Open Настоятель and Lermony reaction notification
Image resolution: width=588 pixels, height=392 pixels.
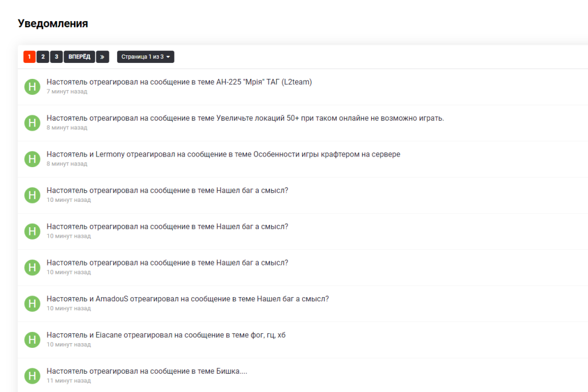tap(223, 154)
